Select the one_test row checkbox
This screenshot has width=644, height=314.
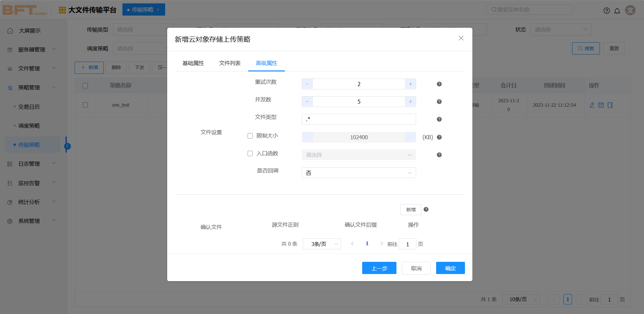coord(85,105)
